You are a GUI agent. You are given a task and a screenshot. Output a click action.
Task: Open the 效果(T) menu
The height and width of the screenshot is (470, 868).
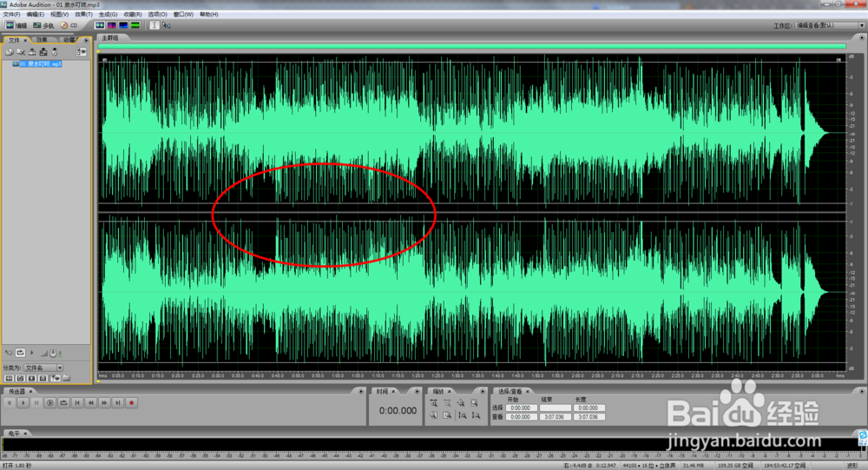click(x=83, y=15)
